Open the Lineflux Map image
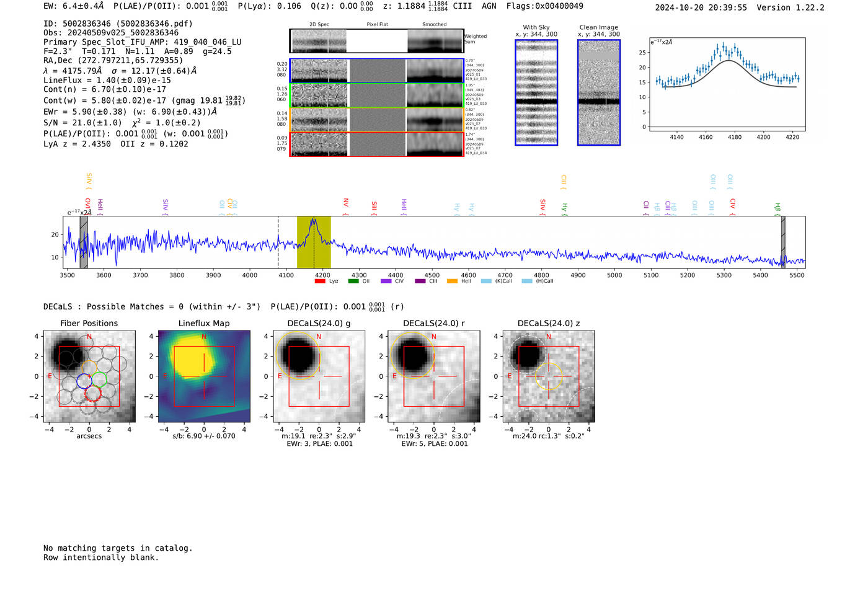 tap(204, 376)
